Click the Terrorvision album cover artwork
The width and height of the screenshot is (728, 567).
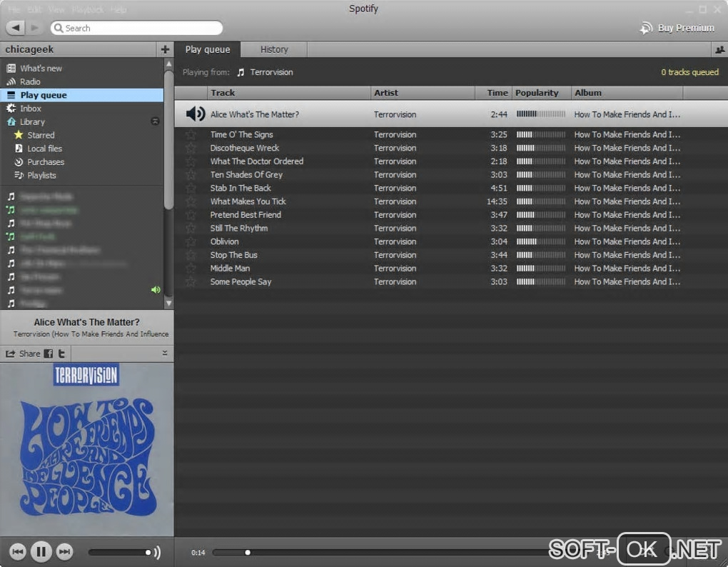tap(87, 449)
